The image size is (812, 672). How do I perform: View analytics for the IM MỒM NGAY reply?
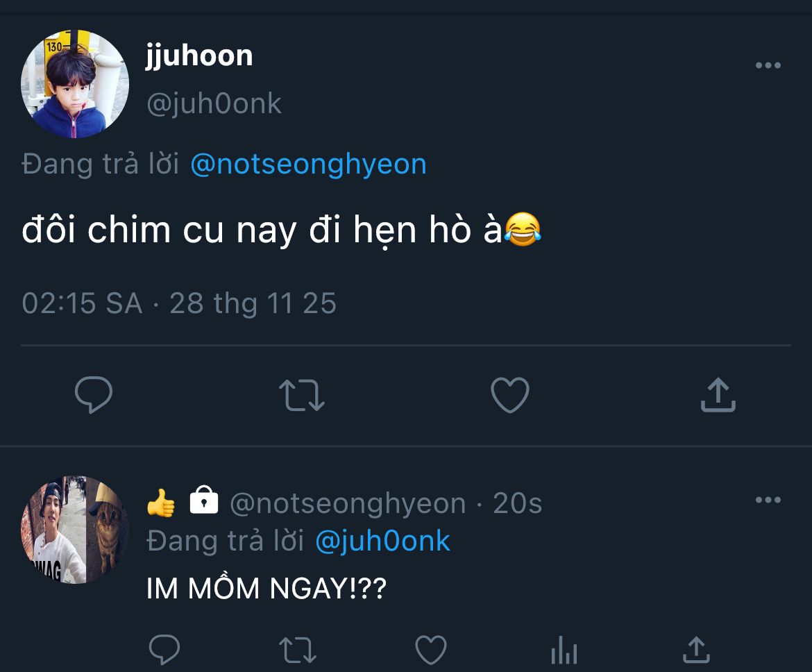[564, 652]
